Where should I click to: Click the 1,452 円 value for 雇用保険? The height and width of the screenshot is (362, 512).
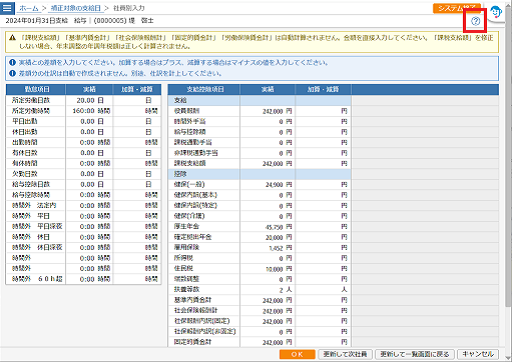click(280, 248)
